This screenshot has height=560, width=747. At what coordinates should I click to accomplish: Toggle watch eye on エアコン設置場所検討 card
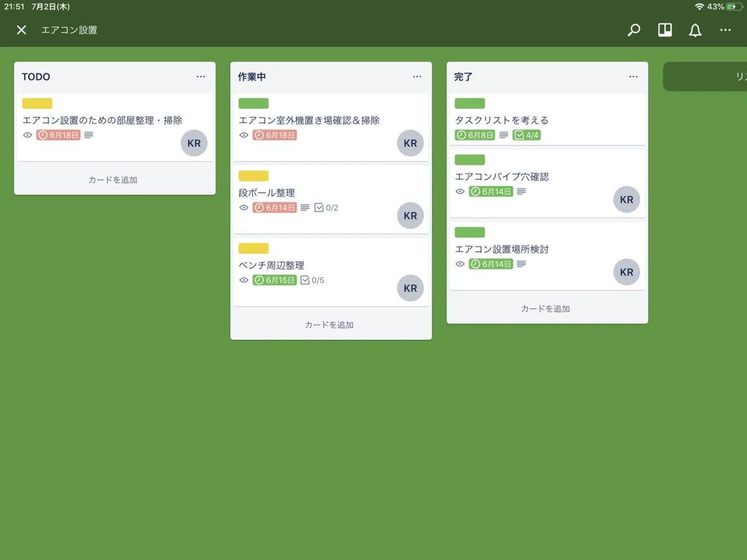(460, 264)
